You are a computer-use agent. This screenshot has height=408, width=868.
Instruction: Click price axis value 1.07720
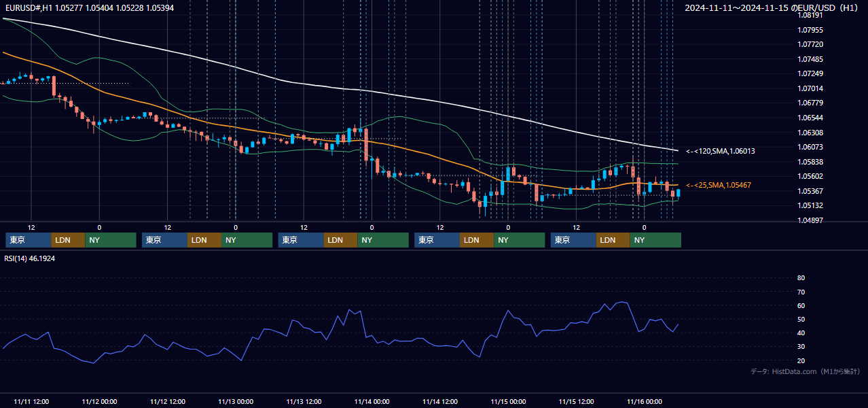click(x=810, y=44)
